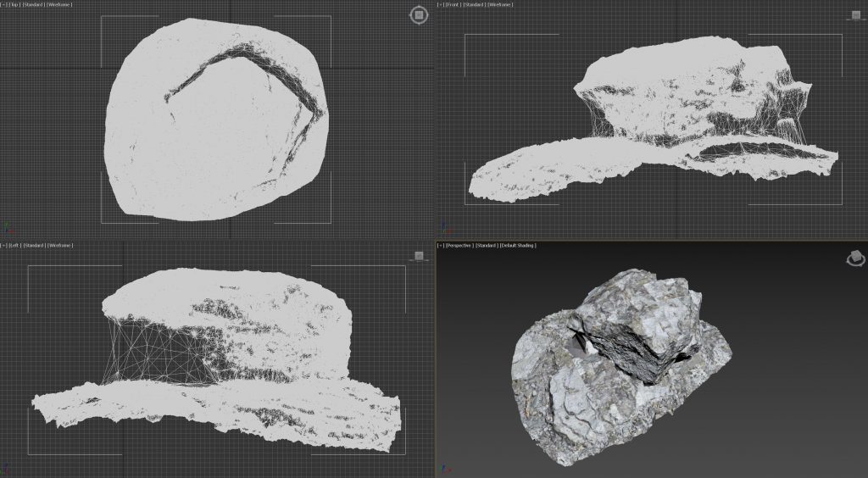Click the axis tripod in the Left viewport
The width and height of the screenshot is (868, 478).
[7, 467]
